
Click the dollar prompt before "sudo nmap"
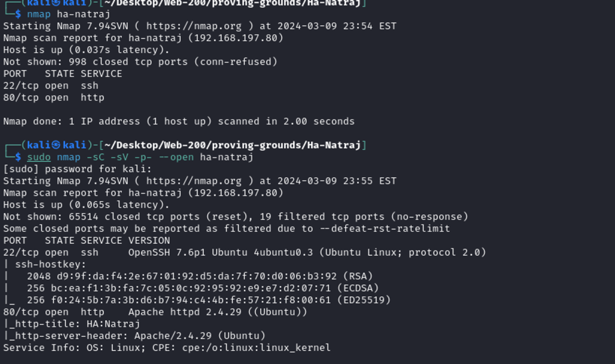[19, 157]
